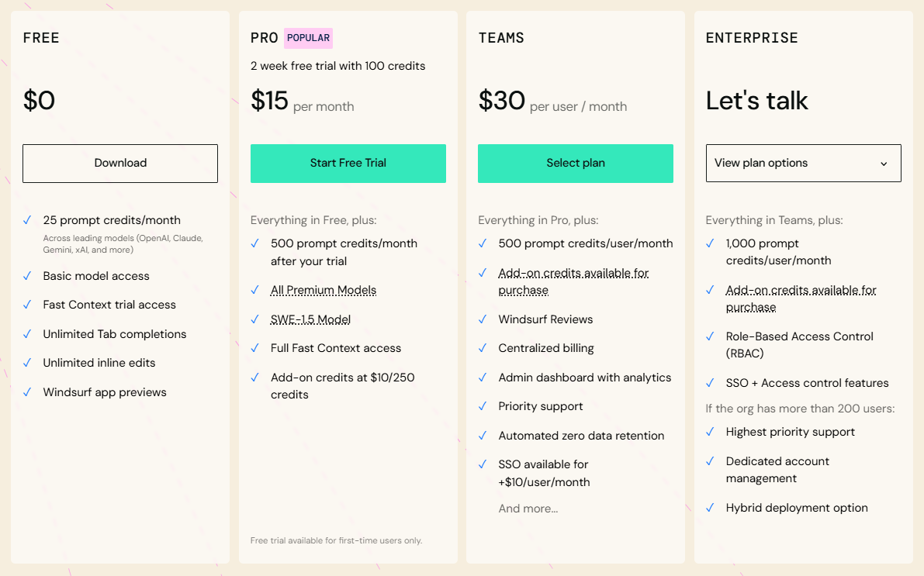Screen dimensions: 924x576
Task: Click the checkmark beside 25 prompt credits/month
Action: [27, 220]
